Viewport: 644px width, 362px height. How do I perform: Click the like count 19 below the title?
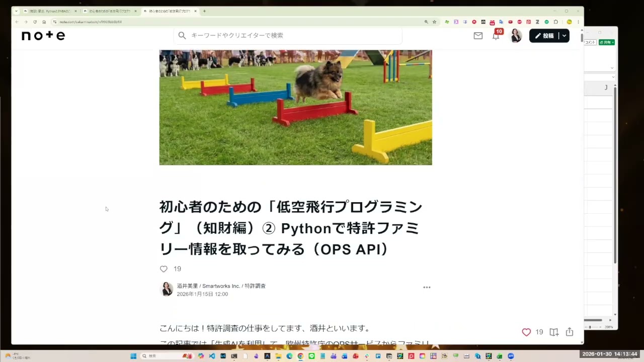tap(177, 269)
